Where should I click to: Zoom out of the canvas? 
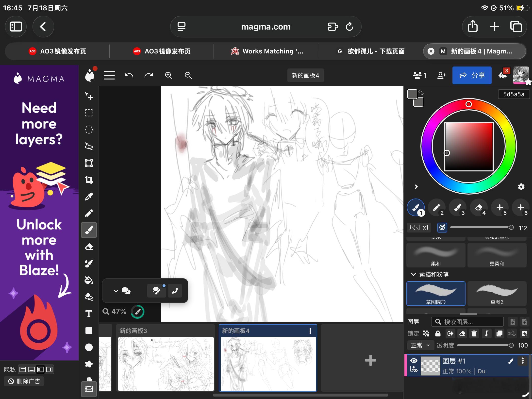coord(188,75)
